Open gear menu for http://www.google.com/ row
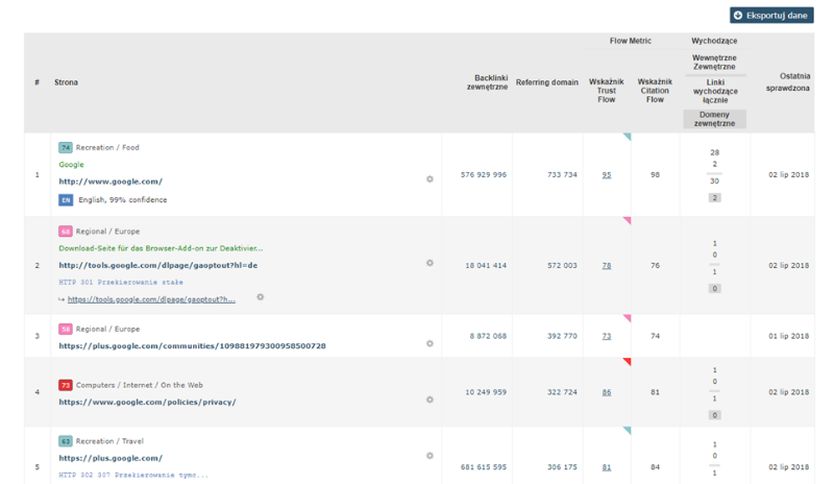Image resolution: width=834 pixels, height=484 pixels. point(430,178)
